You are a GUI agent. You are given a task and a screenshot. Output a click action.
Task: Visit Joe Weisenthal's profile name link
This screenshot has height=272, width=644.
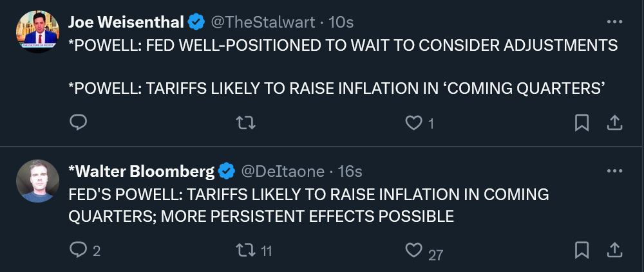click(x=126, y=22)
